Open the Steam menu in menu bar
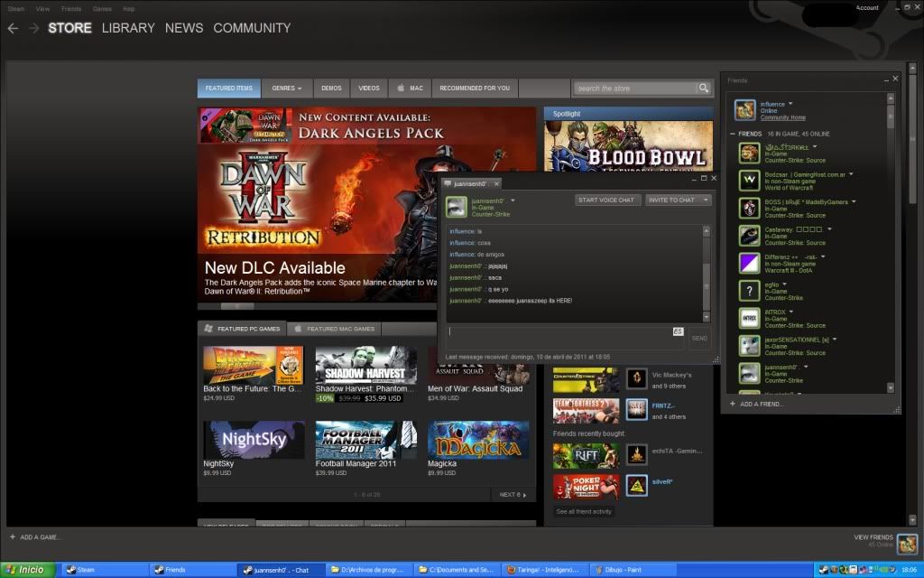This screenshot has width=924, height=578. point(16,9)
